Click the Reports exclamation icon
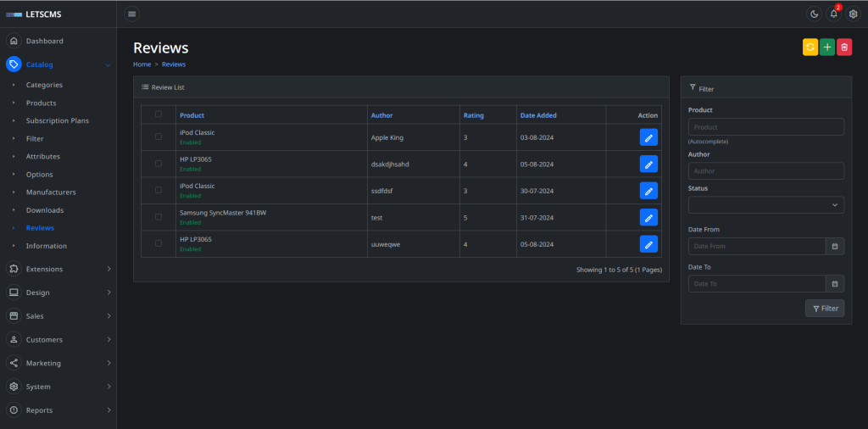The width and height of the screenshot is (868, 429). [x=14, y=410]
